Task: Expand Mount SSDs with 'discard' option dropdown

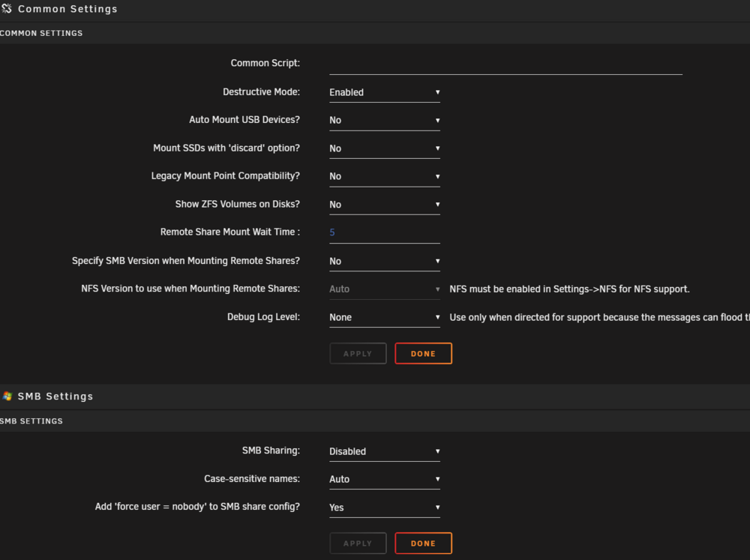Action: click(x=385, y=148)
